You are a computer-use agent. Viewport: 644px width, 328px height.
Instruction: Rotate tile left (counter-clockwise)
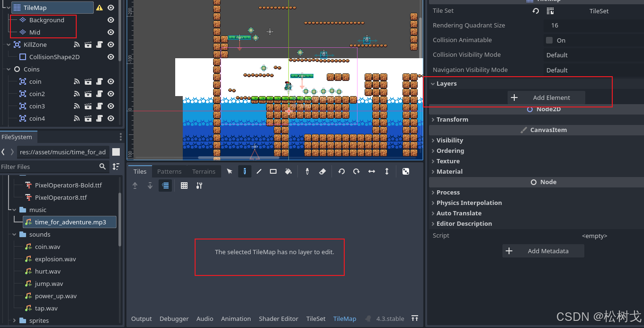pos(341,171)
